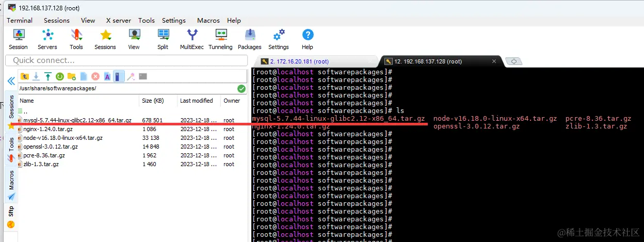
Task: Select zlib-1.3.tar.gz in file list
Action: (x=41, y=164)
